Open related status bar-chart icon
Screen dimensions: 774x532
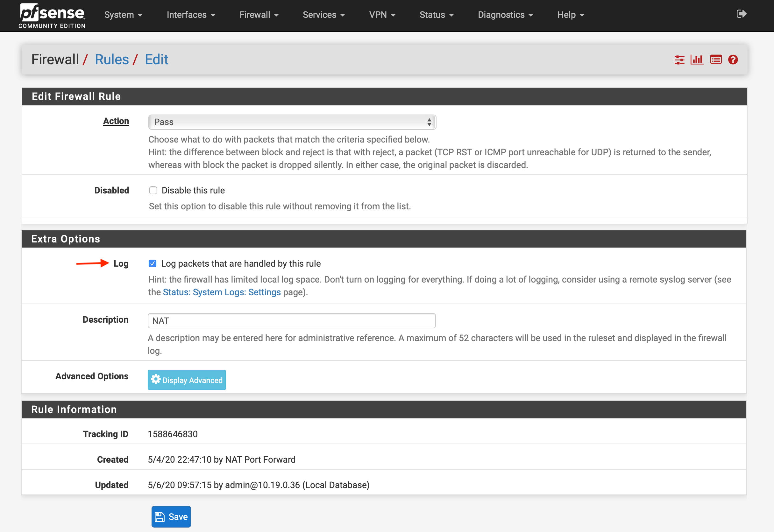tap(697, 60)
